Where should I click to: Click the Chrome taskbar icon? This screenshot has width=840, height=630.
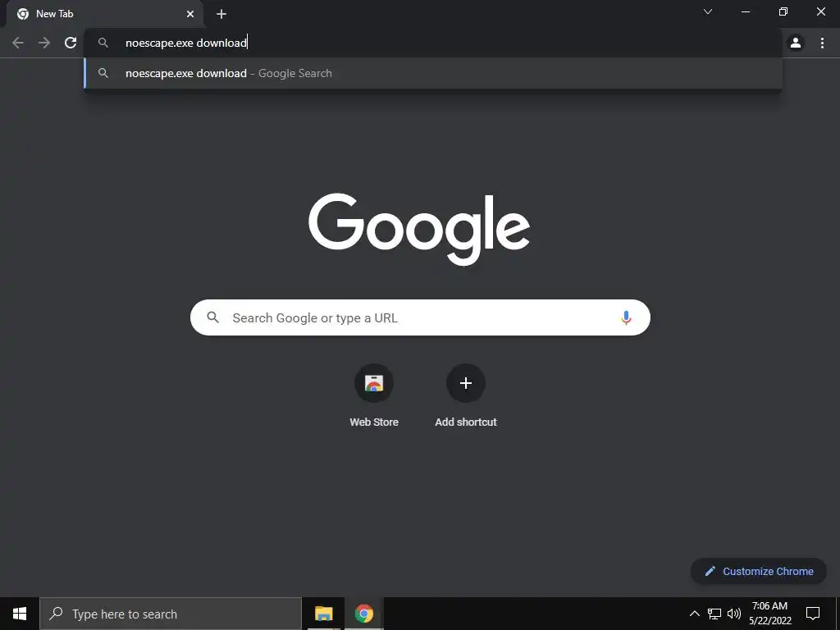point(363,614)
